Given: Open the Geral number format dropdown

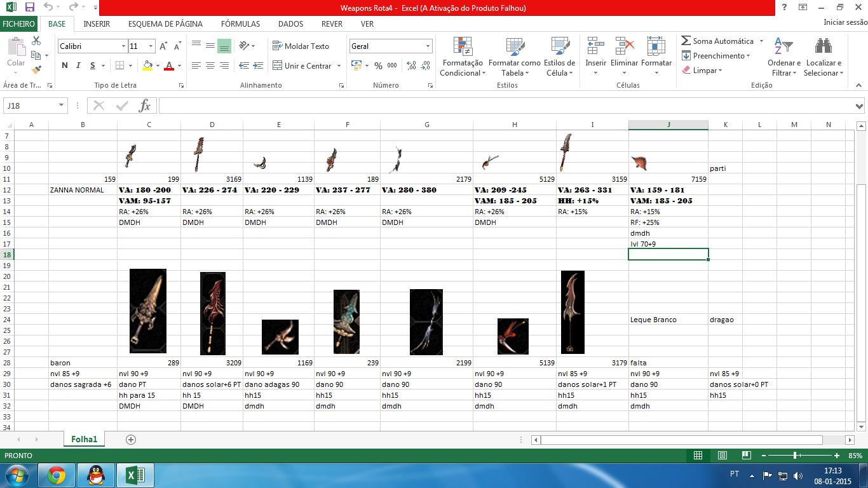Looking at the screenshot, I should tap(428, 46).
